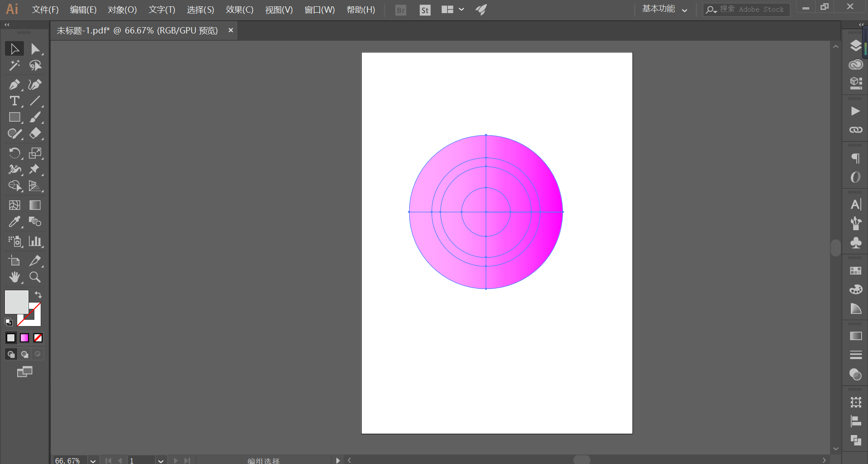The image size is (868, 464).
Task: Select the Gradient tool
Action: pyautogui.click(x=35, y=205)
